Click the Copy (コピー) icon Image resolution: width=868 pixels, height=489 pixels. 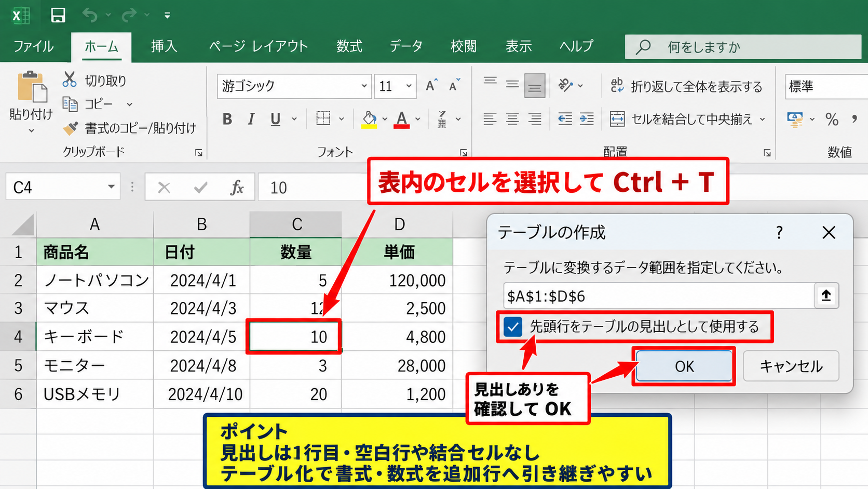coord(70,104)
